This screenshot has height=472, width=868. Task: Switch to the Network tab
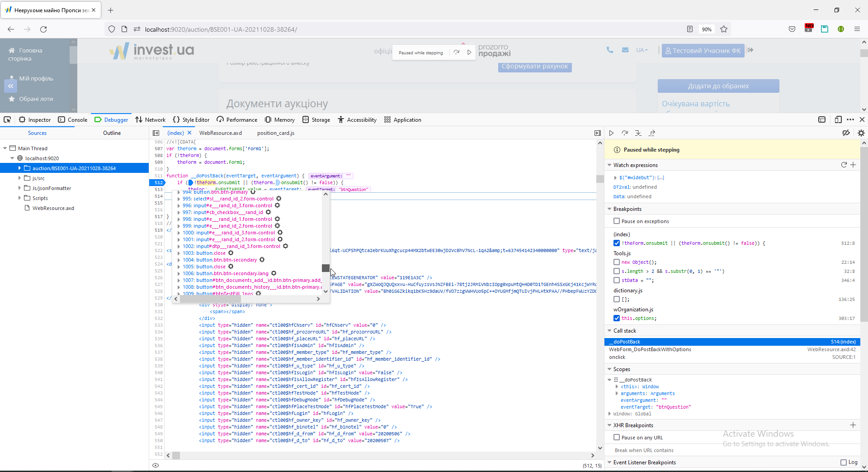(x=151, y=120)
